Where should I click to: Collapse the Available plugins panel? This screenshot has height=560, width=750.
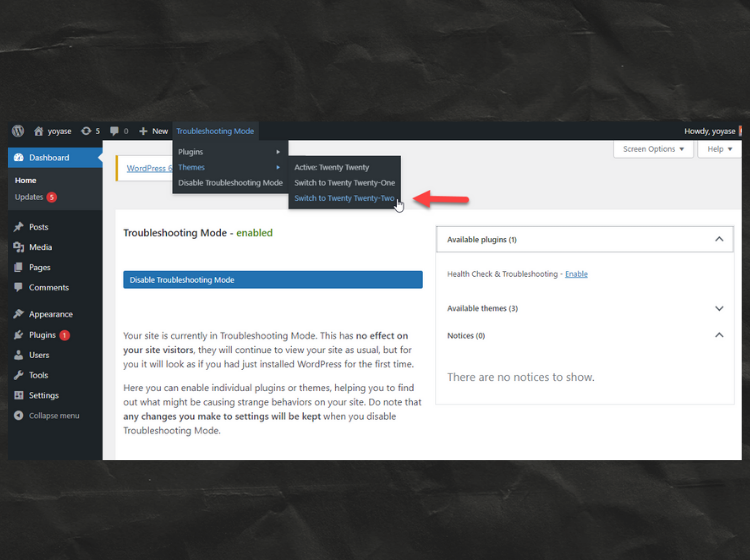[x=719, y=240]
